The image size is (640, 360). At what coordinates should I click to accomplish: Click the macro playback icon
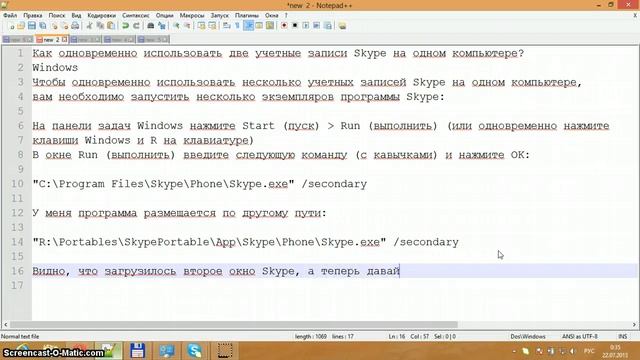coord(306,26)
